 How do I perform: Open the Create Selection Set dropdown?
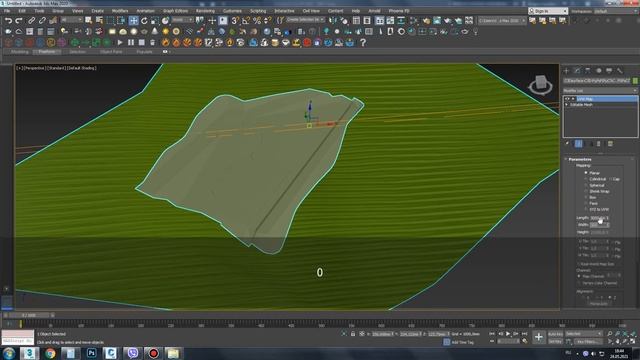click(305, 20)
